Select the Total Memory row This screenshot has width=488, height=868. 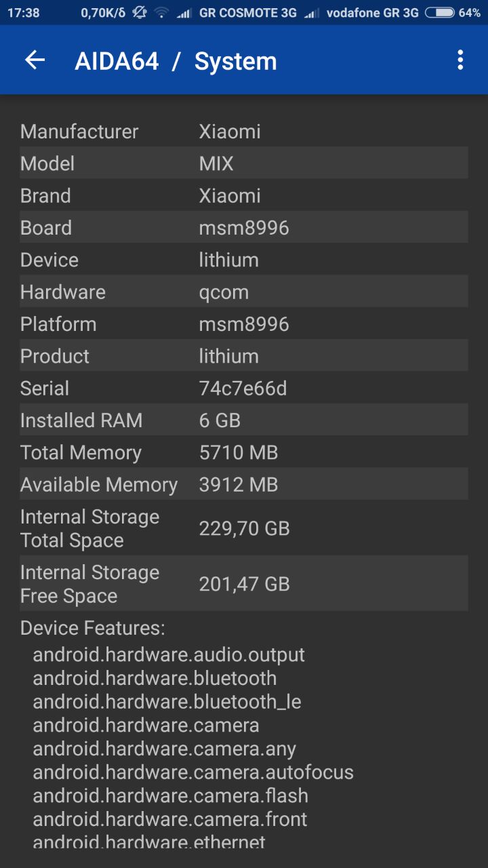[x=243, y=452]
